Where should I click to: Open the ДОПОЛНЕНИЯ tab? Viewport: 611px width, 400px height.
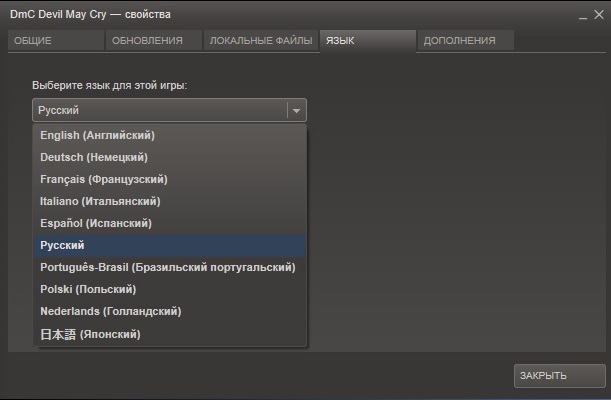click(x=466, y=41)
